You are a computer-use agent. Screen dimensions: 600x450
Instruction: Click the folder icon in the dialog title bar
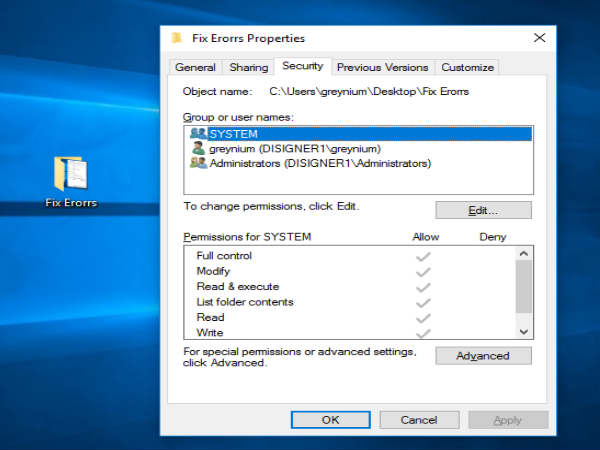[x=177, y=38]
